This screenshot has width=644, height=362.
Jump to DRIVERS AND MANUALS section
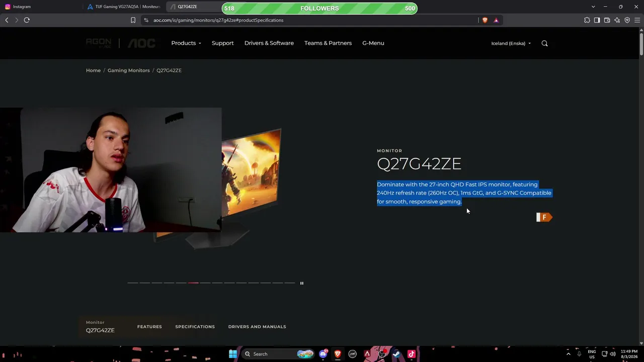point(257,327)
